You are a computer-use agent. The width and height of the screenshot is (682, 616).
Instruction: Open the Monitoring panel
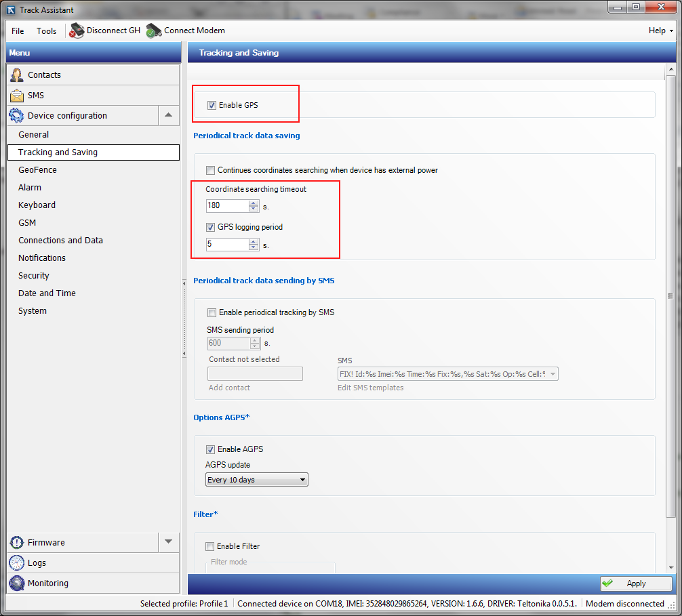tap(93, 583)
